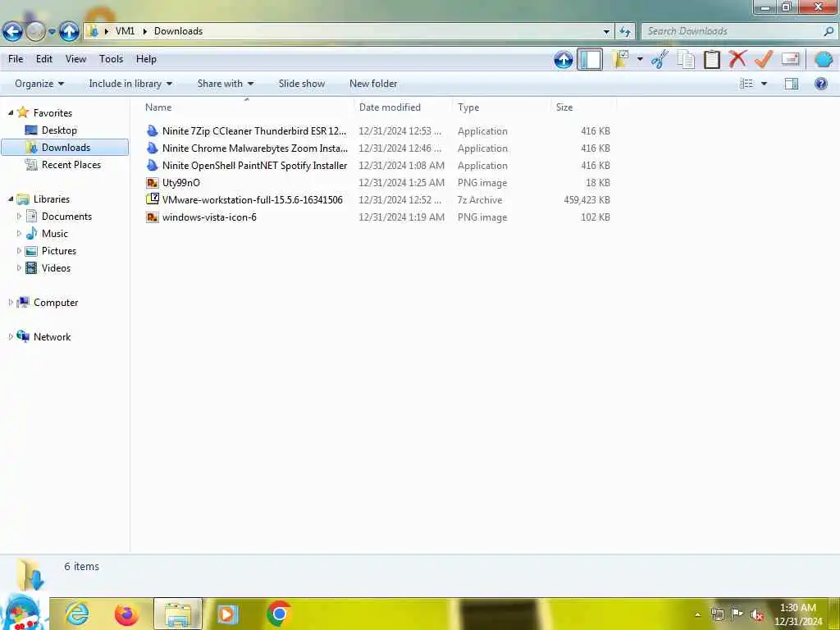
Task: Open address bar history dropdown arrow
Action: click(x=606, y=32)
